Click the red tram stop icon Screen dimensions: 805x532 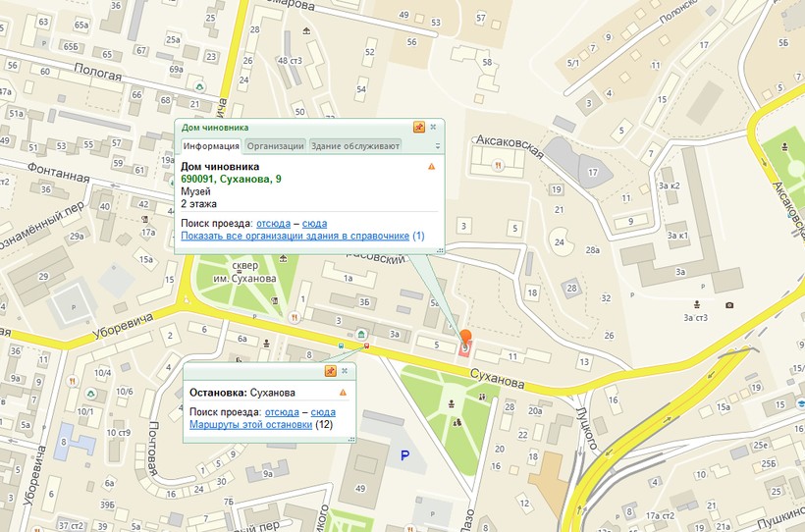coord(366,346)
